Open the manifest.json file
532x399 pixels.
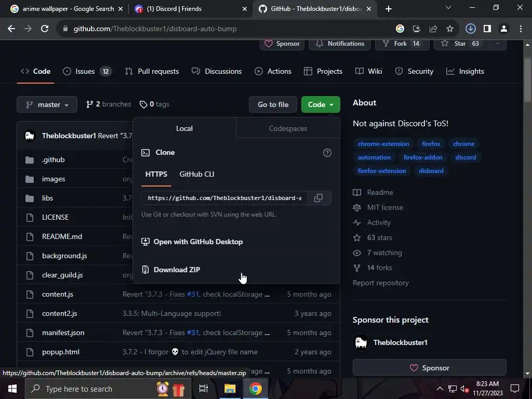pyautogui.click(x=63, y=333)
